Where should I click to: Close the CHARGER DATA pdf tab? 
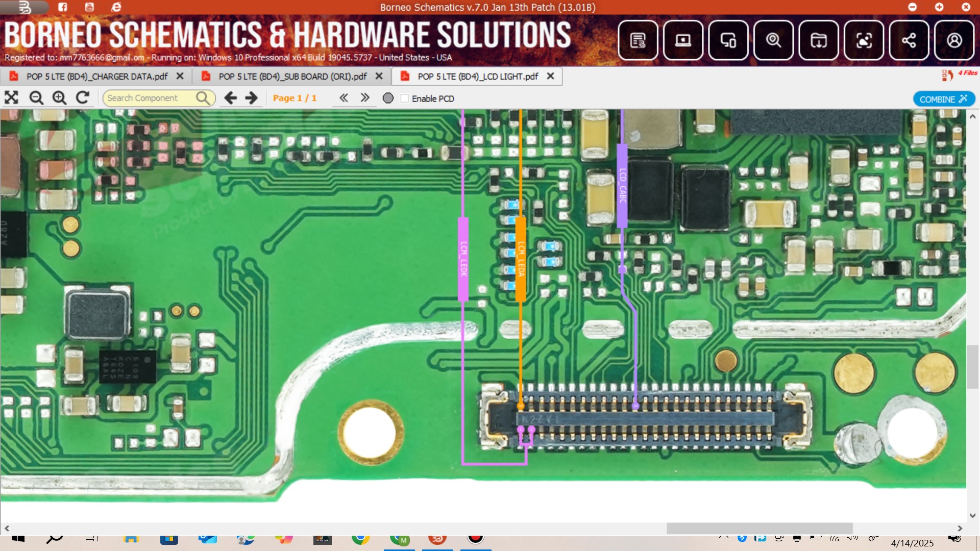click(180, 76)
